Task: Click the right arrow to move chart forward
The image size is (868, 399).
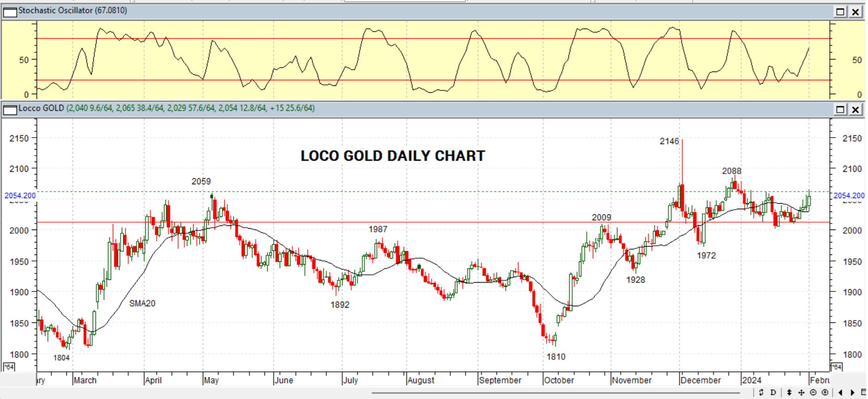Action: pos(852,393)
